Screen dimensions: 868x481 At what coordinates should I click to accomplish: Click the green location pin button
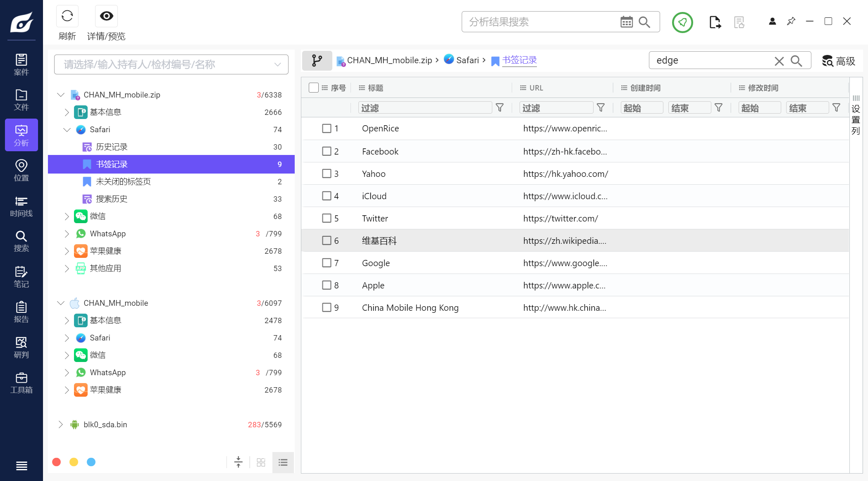[x=682, y=22]
